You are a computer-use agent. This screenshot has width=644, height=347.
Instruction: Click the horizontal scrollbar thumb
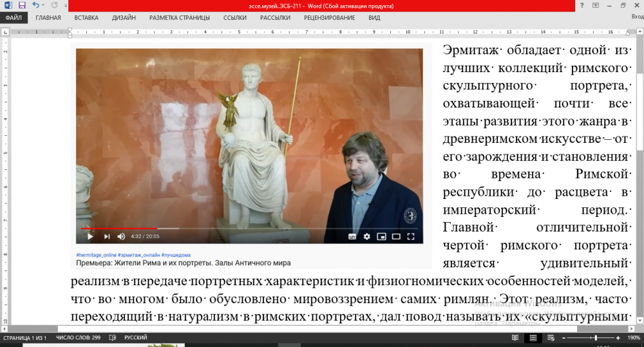[x=317, y=328]
